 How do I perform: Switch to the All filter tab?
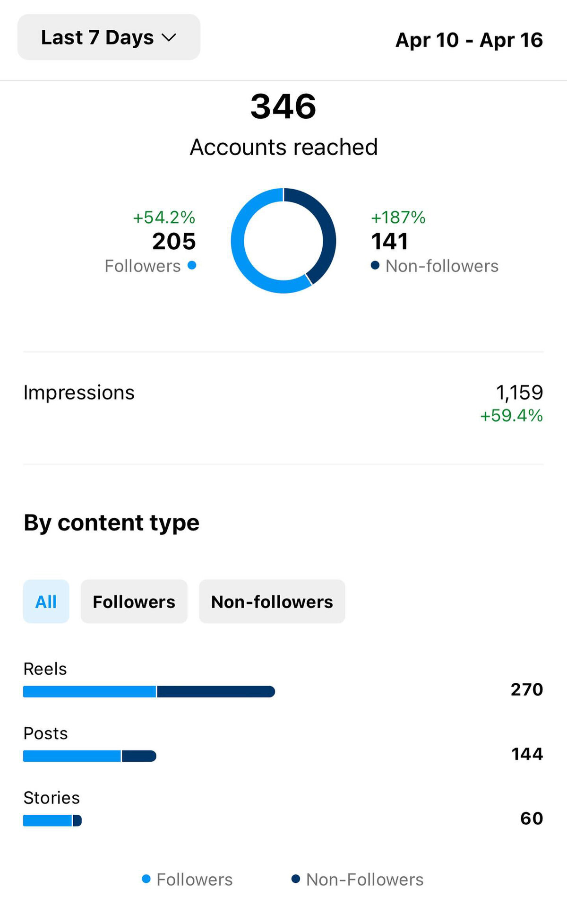point(46,601)
